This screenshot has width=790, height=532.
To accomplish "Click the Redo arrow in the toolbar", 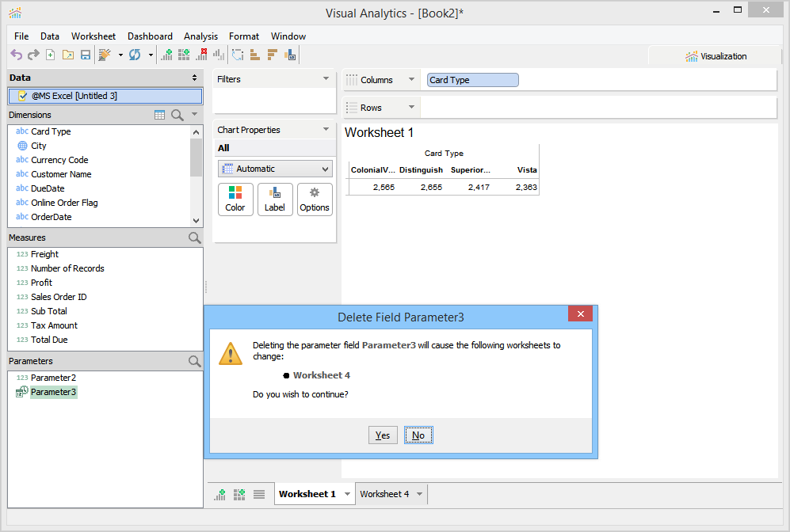I will (33, 55).
